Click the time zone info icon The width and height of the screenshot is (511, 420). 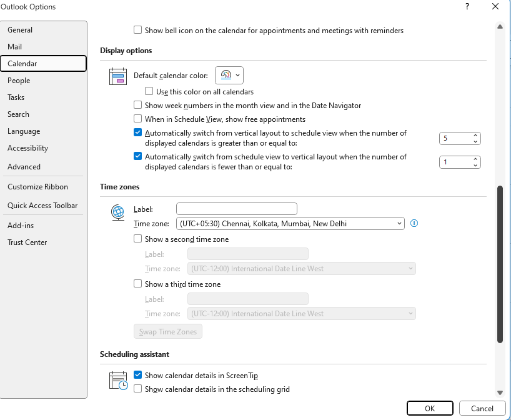tap(414, 223)
